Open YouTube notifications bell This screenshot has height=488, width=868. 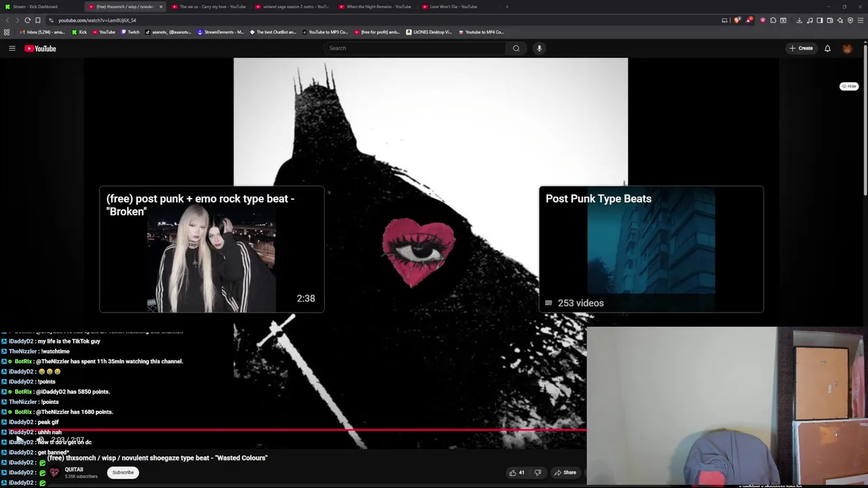827,48
